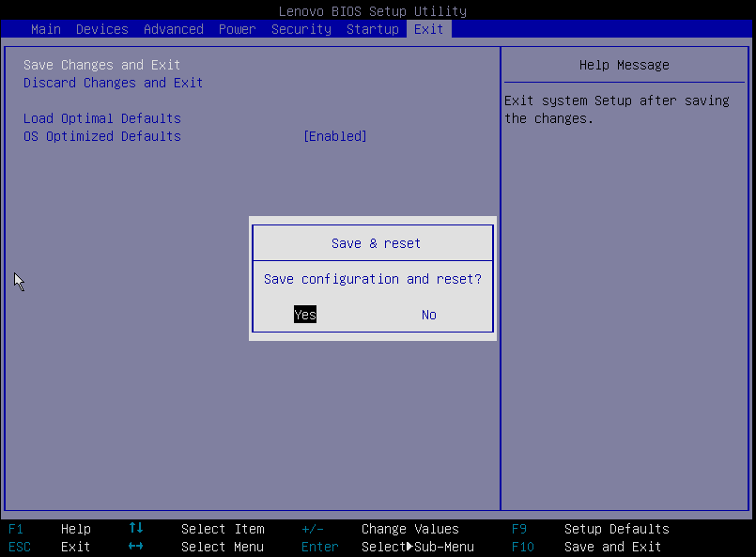Click Load Optimal Defaults entry
This screenshot has width=756, height=557.
click(x=101, y=118)
